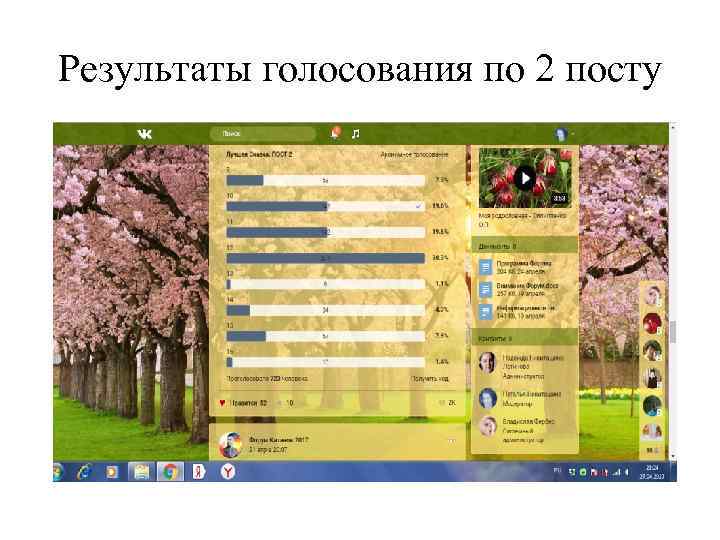Open the third chat avatar in right sidebar
The width and height of the screenshot is (720, 540).
tap(652, 350)
